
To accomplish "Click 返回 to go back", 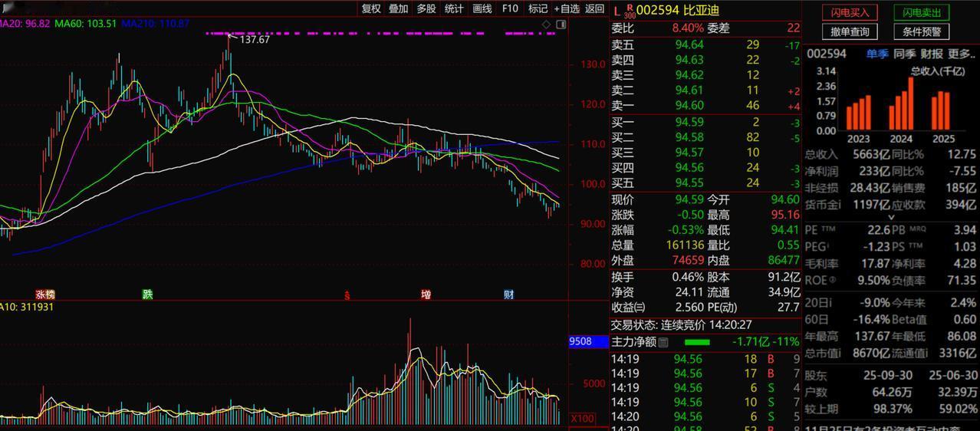I will [595, 8].
